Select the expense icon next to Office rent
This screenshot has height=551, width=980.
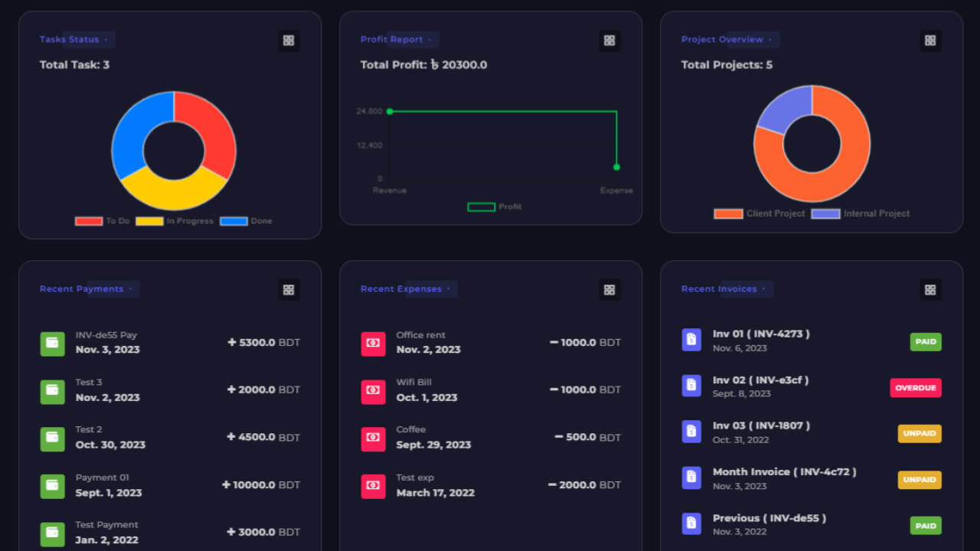[373, 344]
